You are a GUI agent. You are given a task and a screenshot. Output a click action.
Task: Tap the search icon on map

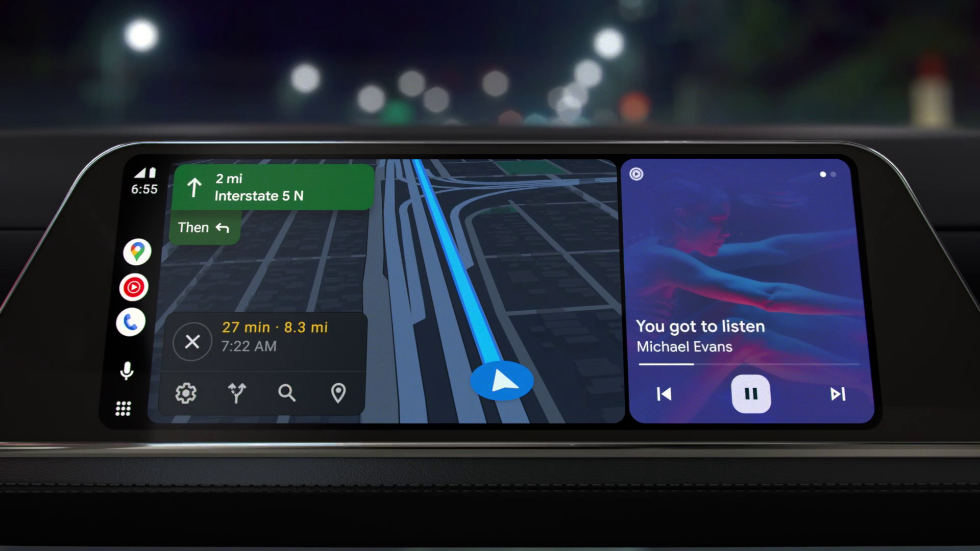point(287,392)
